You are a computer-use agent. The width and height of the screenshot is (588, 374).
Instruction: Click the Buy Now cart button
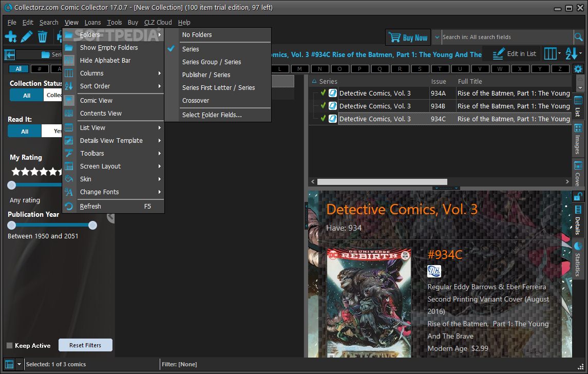[408, 38]
